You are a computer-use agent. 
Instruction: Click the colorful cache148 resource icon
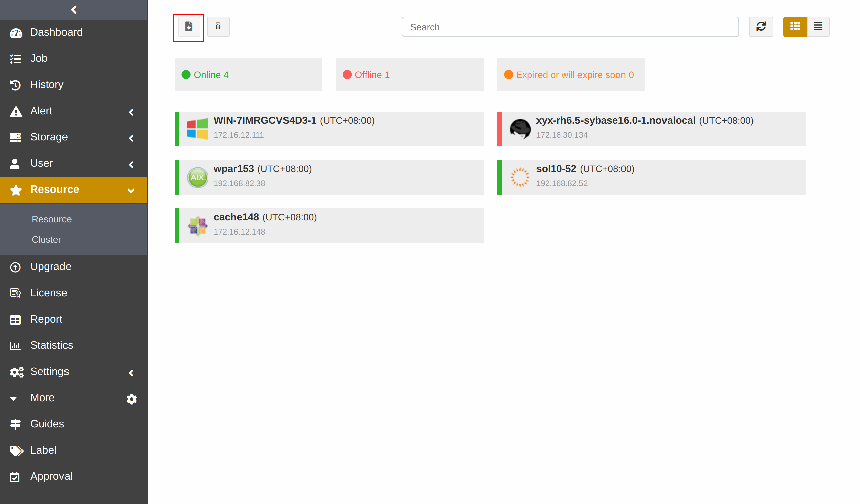tap(198, 224)
